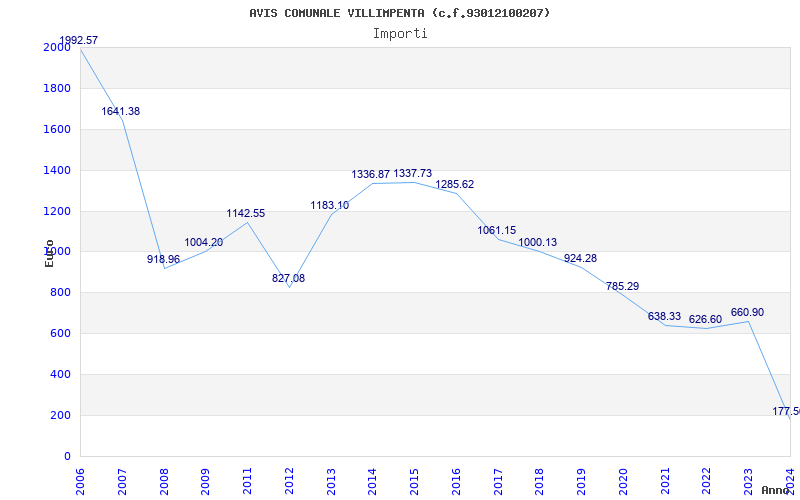Select the 1336.87 data label
The image size is (800, 500).
pyautogui.click(x=370, y=174)
